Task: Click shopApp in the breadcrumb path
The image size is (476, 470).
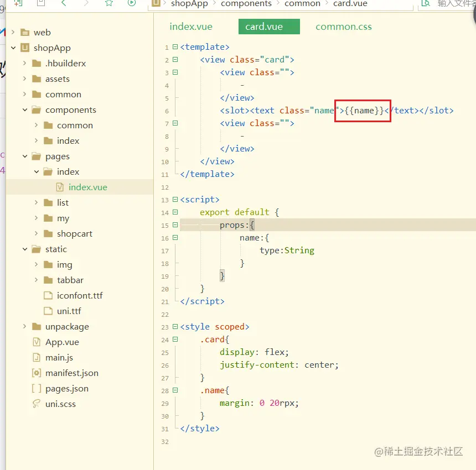Action: [189, 4]
